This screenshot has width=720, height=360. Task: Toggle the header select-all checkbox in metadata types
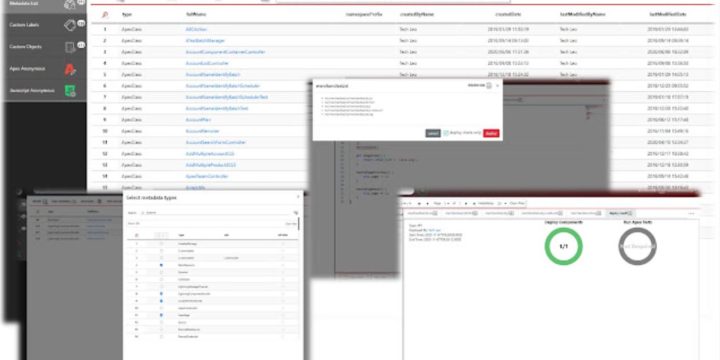(161, 235)
